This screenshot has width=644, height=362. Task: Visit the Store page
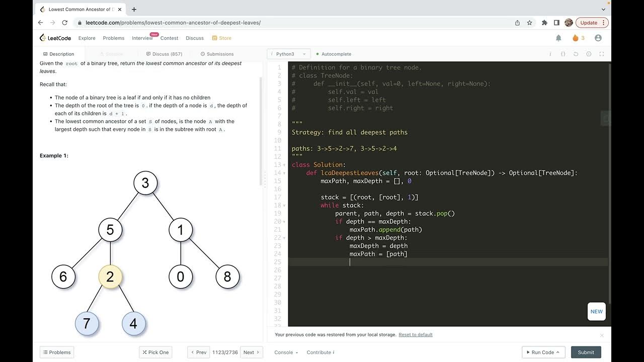[222, 38]
